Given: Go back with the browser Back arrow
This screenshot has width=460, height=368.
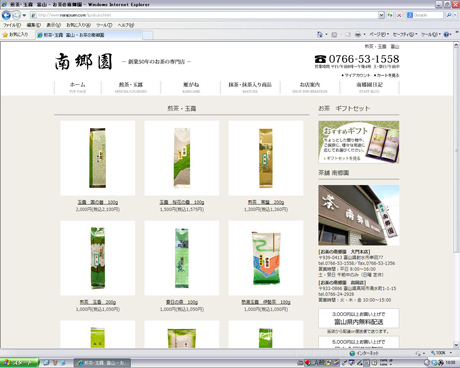Looking at the screenshot, I should pyautogui.click(x=6, y=15).
